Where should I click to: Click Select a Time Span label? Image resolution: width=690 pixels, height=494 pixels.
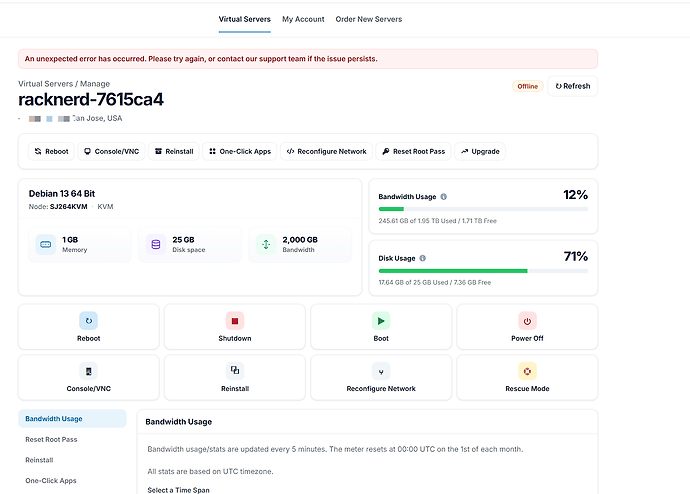tap(178, 490)
